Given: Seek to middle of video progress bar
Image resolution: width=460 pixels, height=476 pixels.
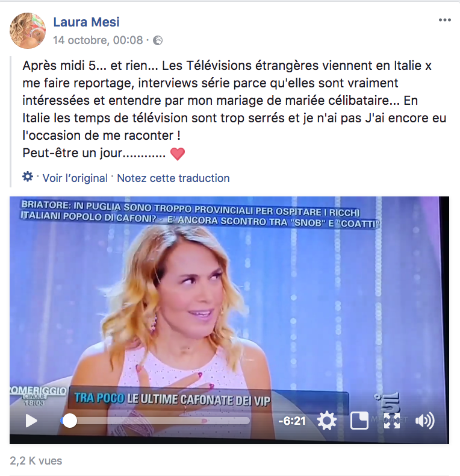Looking at the screenshot, I should 155,421.
